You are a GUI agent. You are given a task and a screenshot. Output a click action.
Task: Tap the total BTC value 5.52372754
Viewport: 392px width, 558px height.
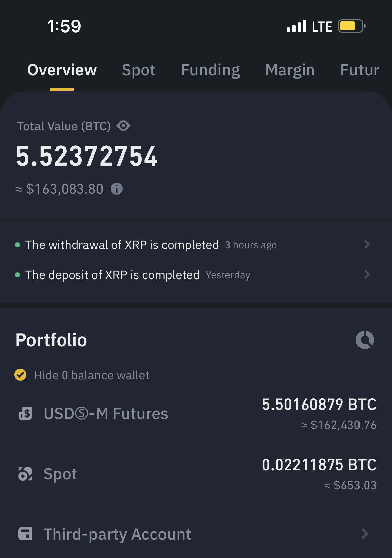tap(87, 156)
